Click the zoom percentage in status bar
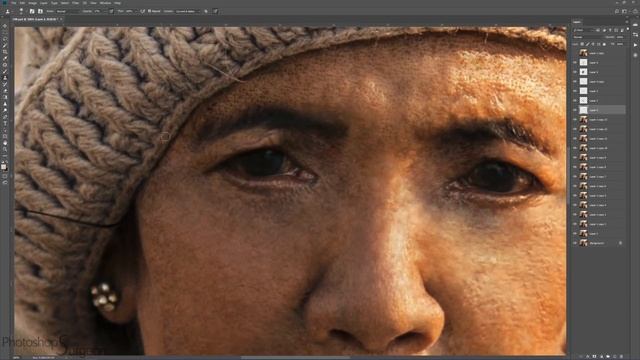640x360 pixels. point(16,358)
